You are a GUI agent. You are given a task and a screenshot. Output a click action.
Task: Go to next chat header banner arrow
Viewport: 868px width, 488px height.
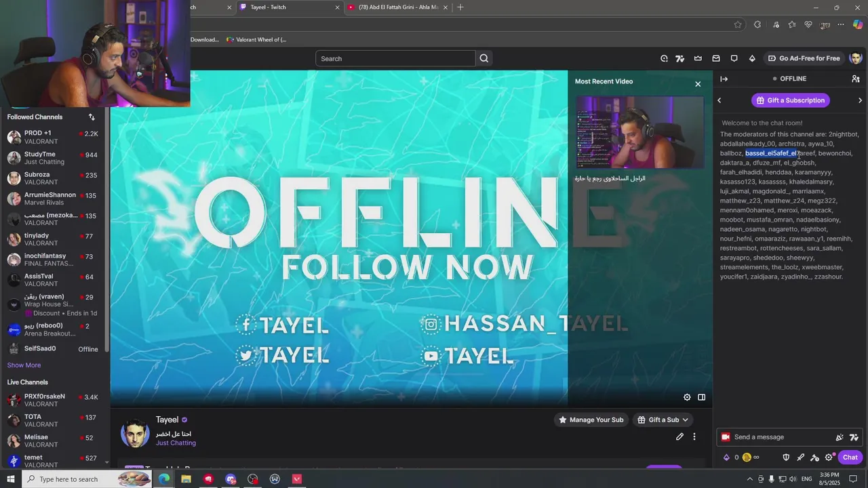pos(860,100)
